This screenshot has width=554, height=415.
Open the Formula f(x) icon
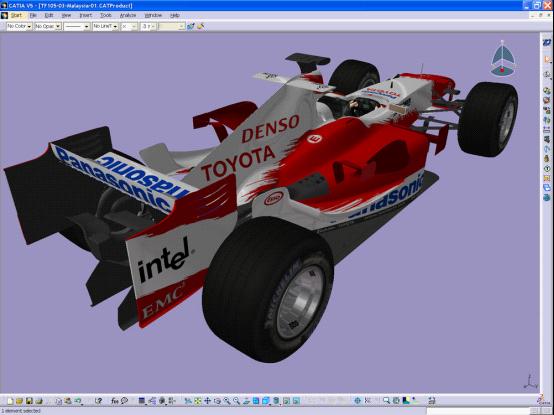115,401
